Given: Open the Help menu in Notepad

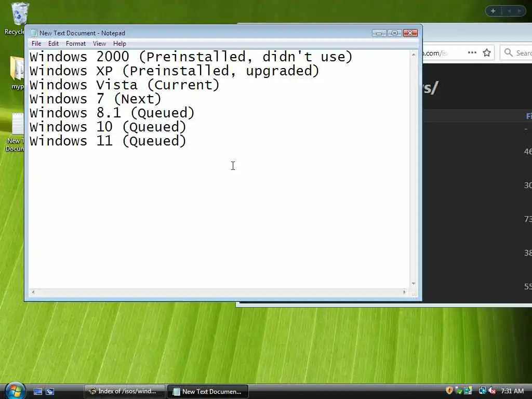Looking at the screenshot, I should pos(119,44).
